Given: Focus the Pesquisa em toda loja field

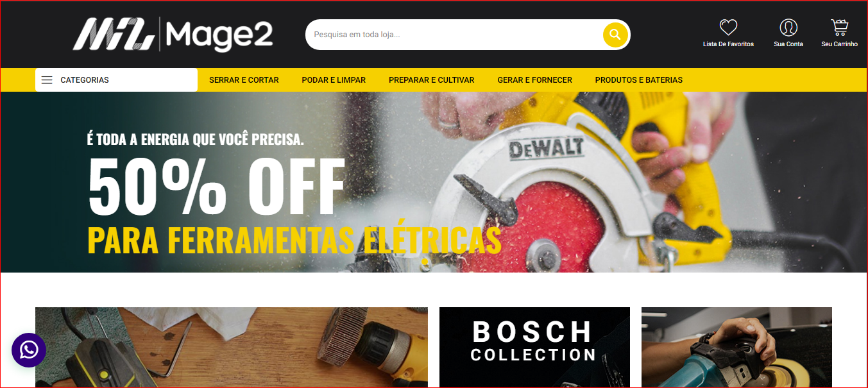Looking at the screenshot, I should pos(454,35).
